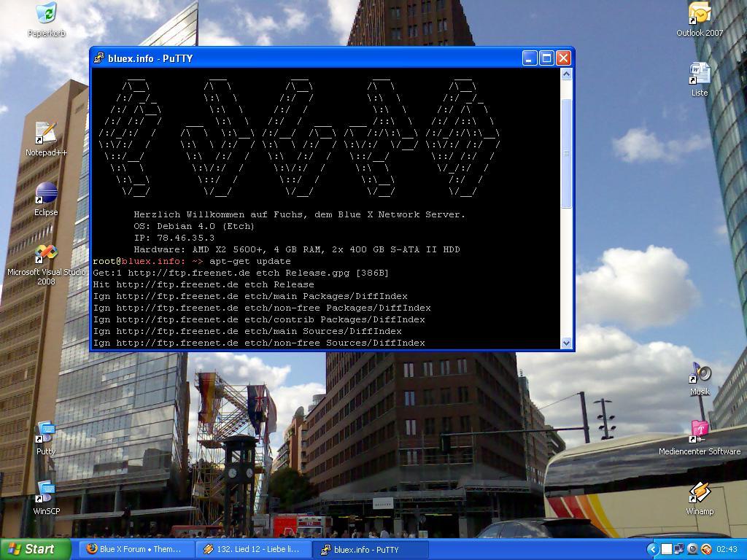This screenshot has width=747, height=560.
Task: Start Winamp from the desktop icon
Action: (699, 493)
